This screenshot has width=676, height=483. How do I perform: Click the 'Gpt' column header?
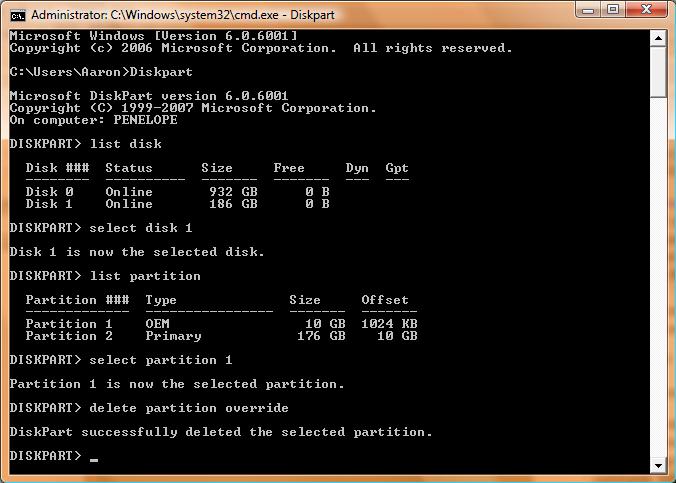click(x=397, y=168)
